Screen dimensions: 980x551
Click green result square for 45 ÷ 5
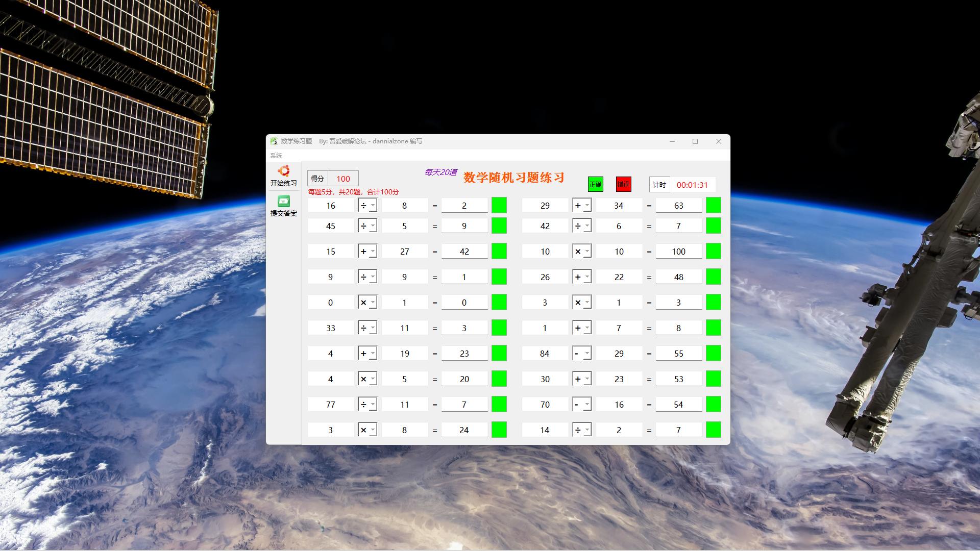(x=499, y=226)
